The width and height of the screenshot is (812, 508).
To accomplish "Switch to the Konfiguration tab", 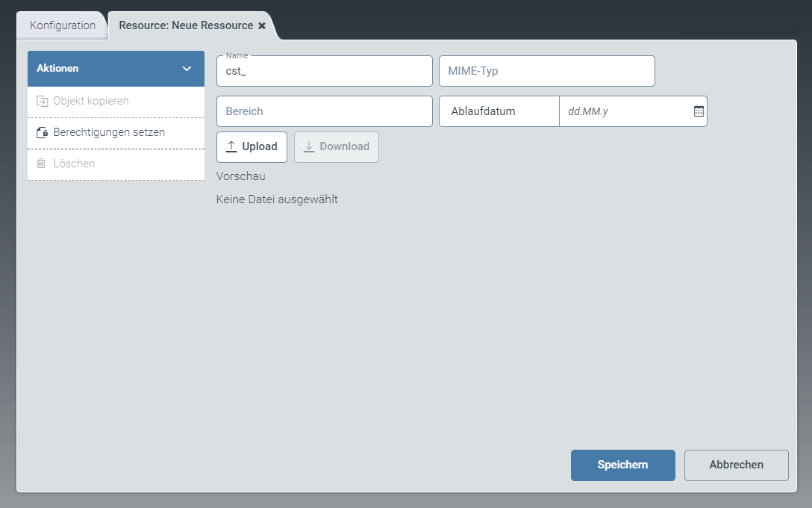I will pyautogui.click(x=63, y=25).
